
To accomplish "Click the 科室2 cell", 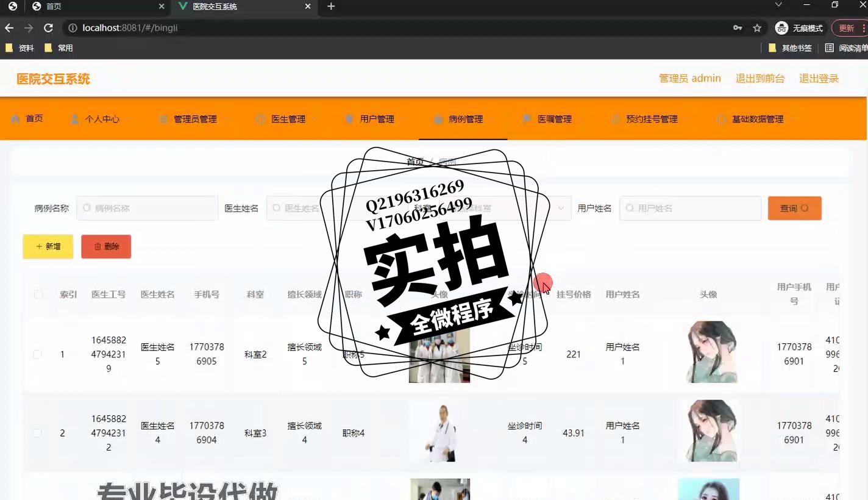I will click(x=255, y=354).
